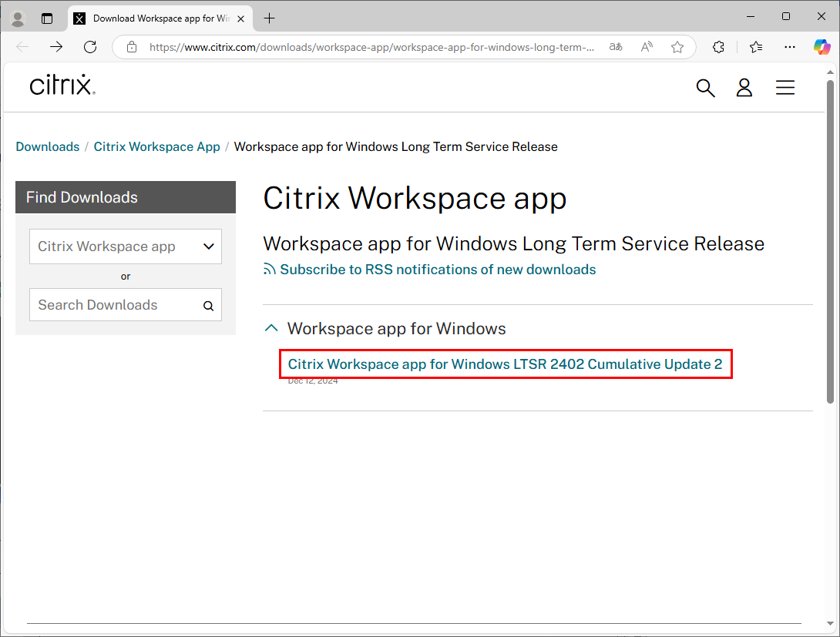Open the Copilot sidebar icon
840x637 pixels.
point(822,47)
